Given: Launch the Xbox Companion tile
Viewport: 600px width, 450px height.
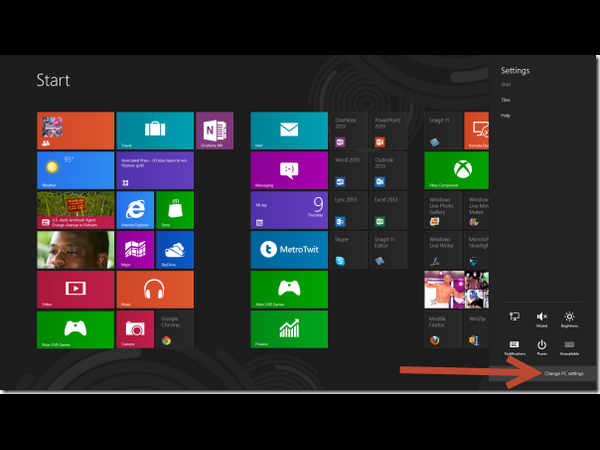Looking at the screenshot, I should click(456, 170).
